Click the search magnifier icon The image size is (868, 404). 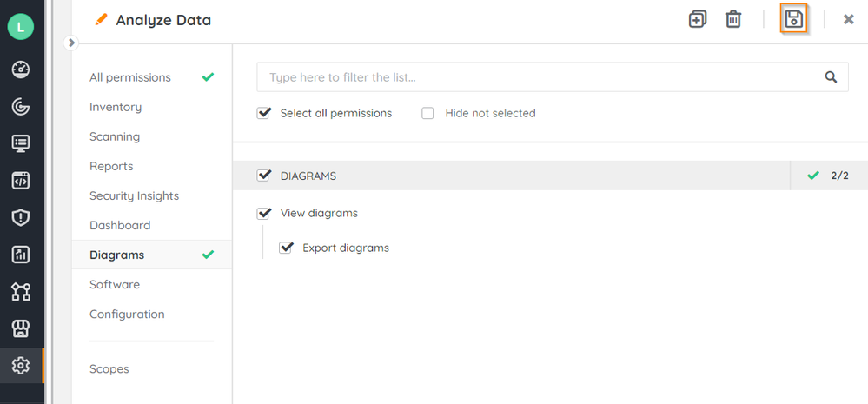[831, 77]
